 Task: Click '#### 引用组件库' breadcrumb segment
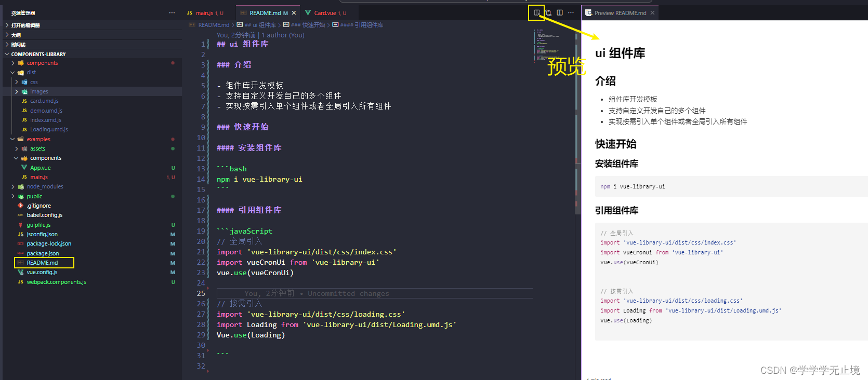(361, 25)
